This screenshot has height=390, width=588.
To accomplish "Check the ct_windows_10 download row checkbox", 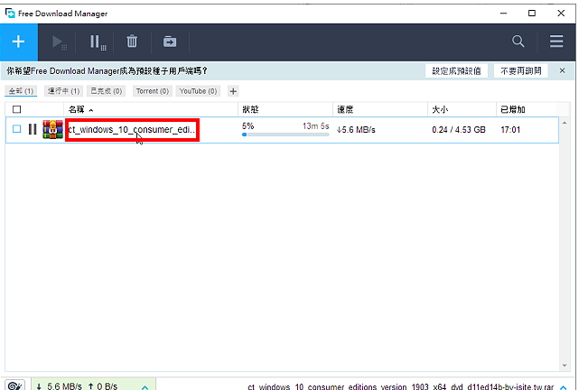I will pyautogui.click(x=16, y=129).
